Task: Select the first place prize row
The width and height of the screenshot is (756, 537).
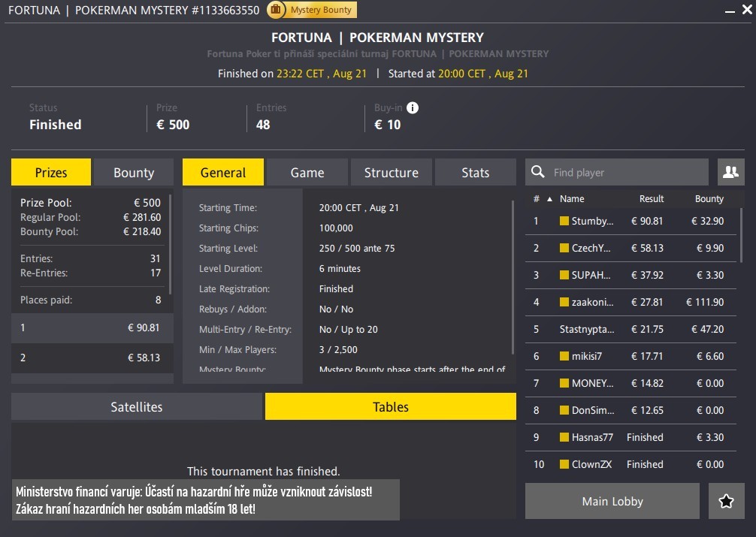Action: (90, 327)
